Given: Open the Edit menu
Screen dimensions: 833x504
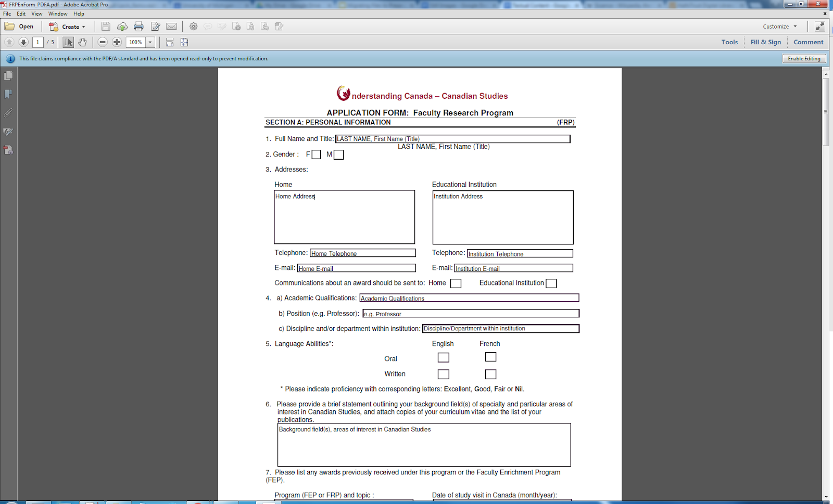Looking at the screenshot, I should [x=21, y=14].
